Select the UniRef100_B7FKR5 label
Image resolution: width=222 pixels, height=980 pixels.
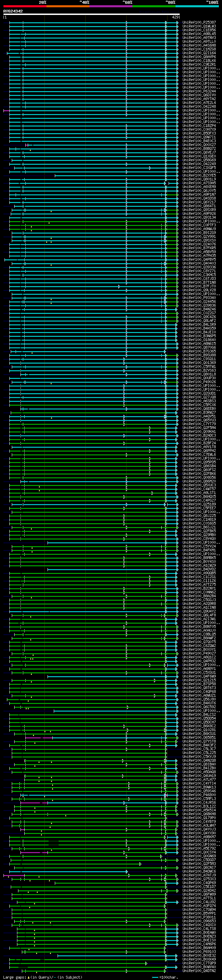tap(199, 248)
